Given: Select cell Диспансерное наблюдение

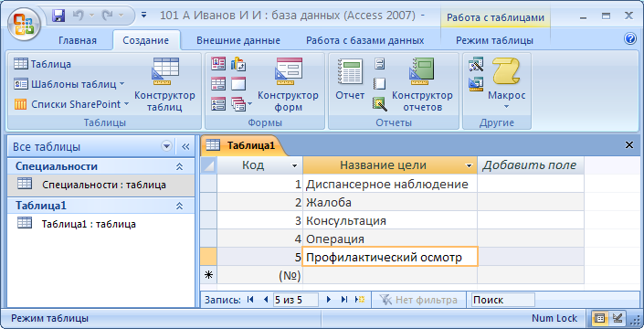Looking at the screenshot, I should (390, 184).
